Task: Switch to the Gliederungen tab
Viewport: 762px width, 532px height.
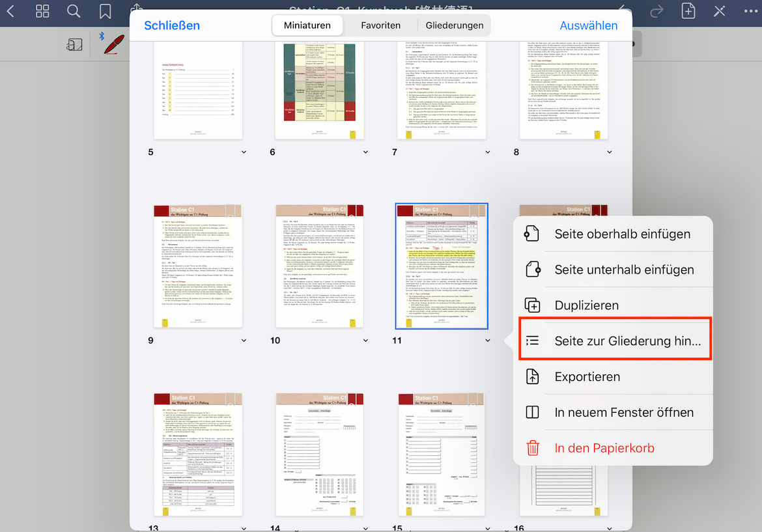Action: 455,25
